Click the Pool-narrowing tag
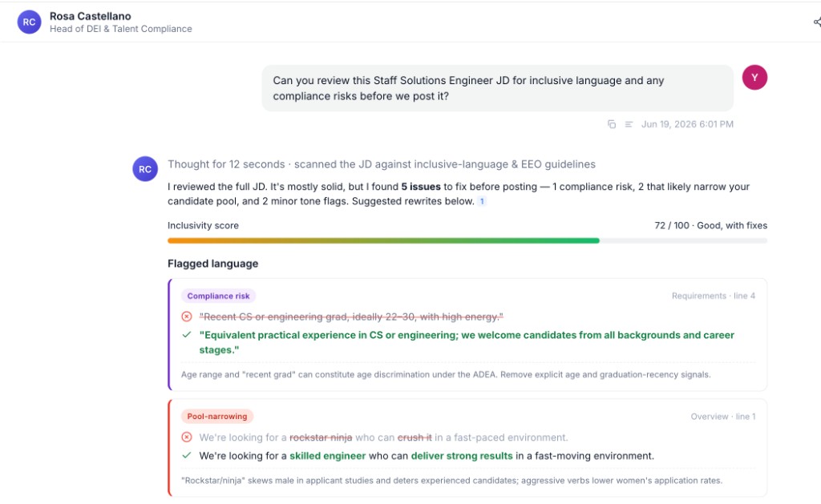821x504 pixels. 217,416
